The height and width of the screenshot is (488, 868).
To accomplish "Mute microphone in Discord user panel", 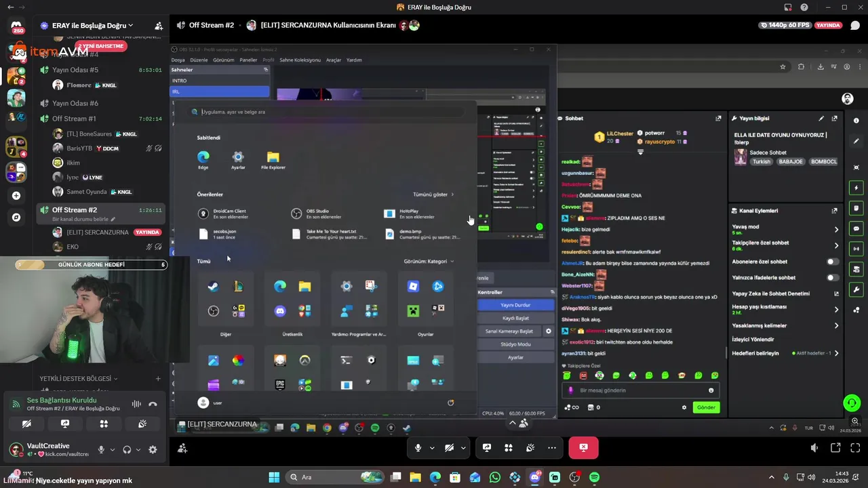I will click(101, 449).
